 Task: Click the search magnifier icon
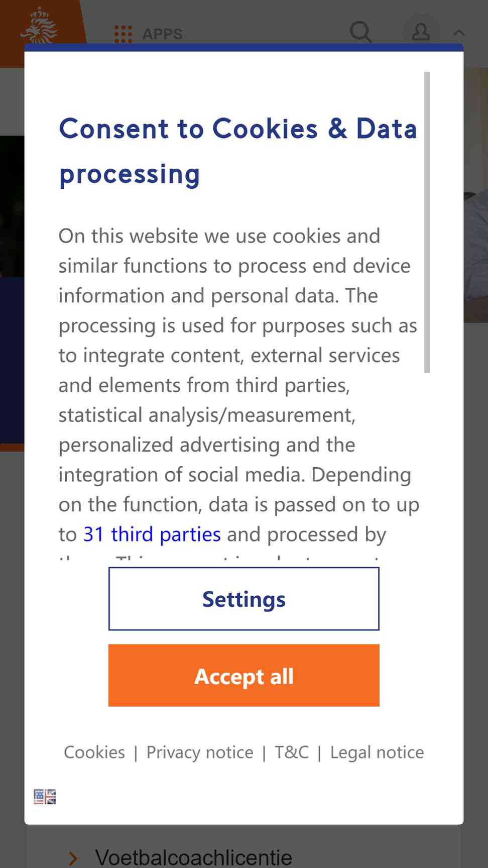tap(360, 32)
